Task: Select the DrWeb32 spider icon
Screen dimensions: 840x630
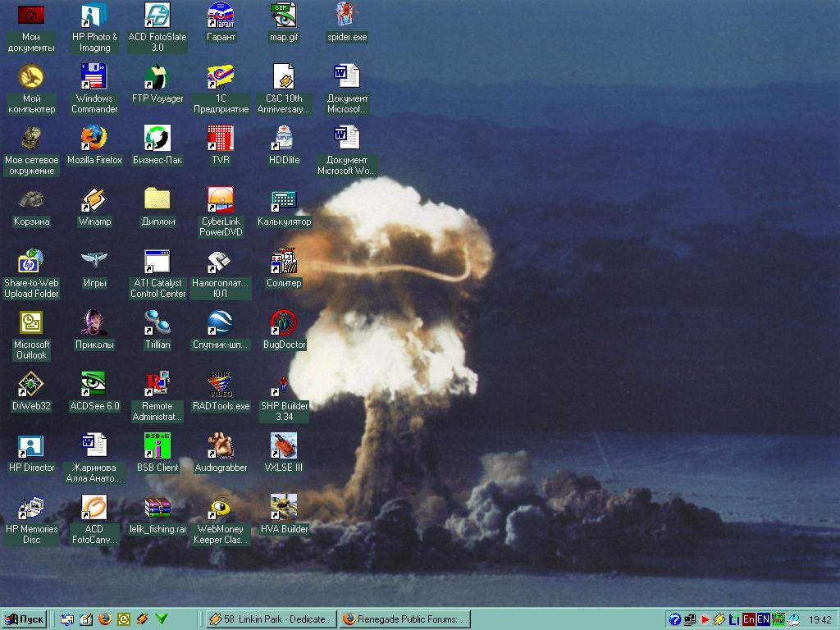Action: point(31,384)
